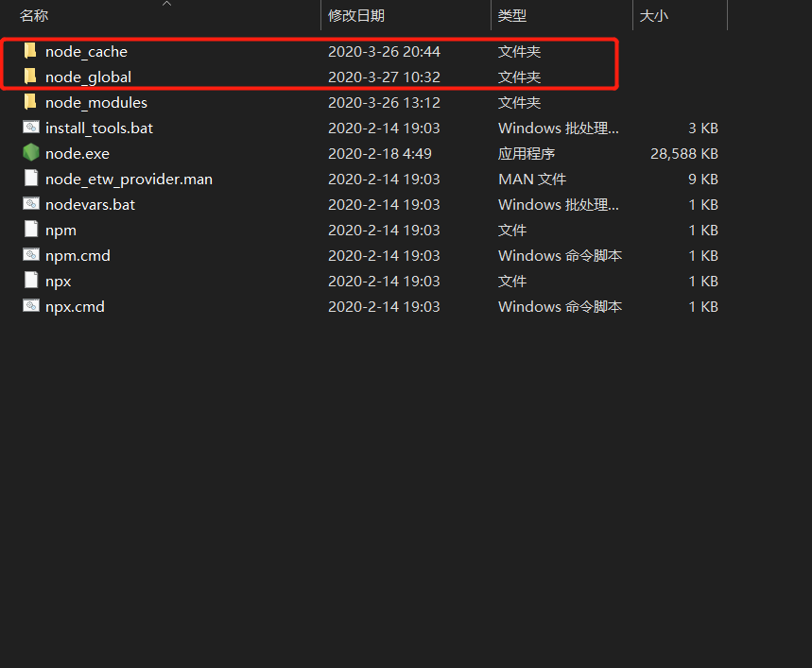Click Windows 命令脚本 type in npm.cmd row
This screenshot has height=668, width=812.
tap(560, 256)
